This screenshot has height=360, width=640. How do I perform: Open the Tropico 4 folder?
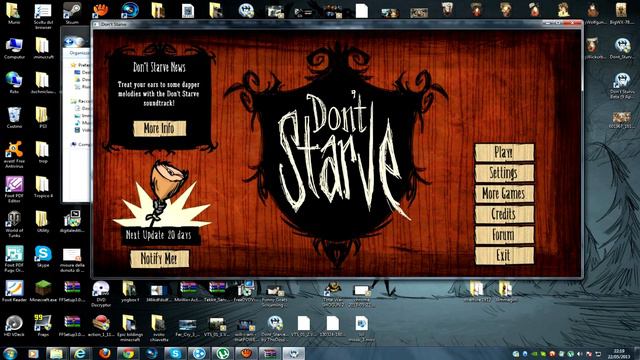click(x=43, y=187)
